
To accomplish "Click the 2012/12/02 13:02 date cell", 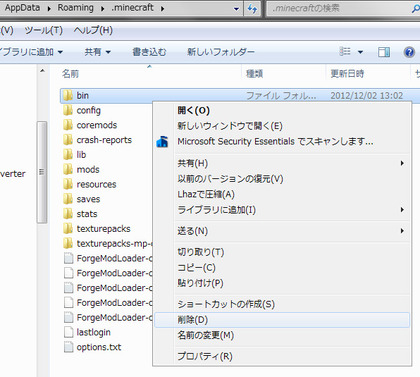I will pos(367,96).
